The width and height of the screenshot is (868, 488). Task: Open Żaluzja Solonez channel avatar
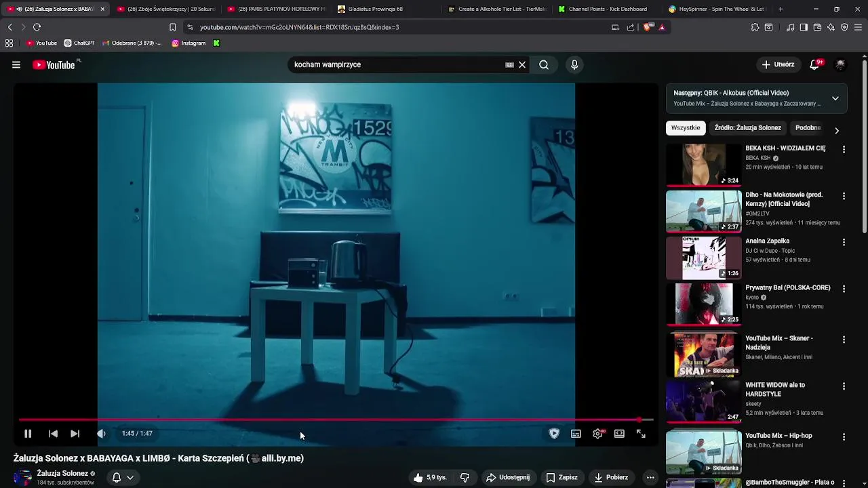tap(22, 478)
